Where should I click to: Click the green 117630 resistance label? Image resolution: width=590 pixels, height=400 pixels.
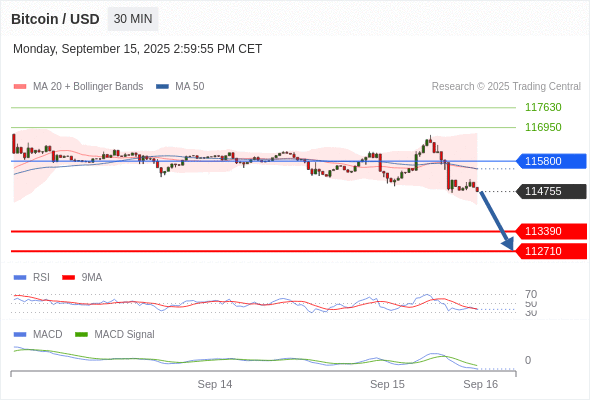[x=543, y=107]
